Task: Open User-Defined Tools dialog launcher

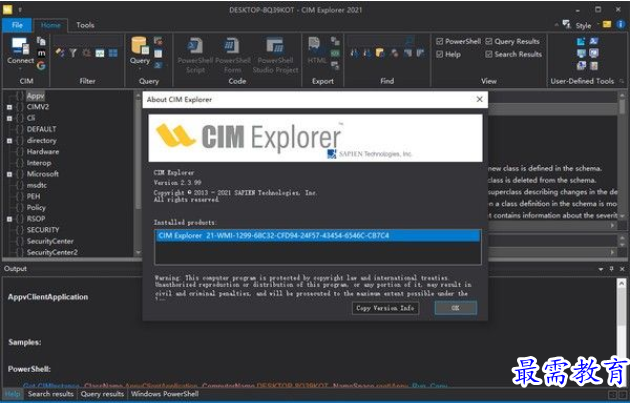Action: (x=621, y=81)
